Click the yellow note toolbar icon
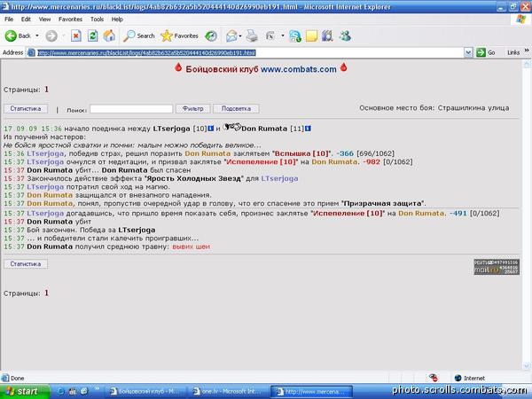 coord(311,36)
